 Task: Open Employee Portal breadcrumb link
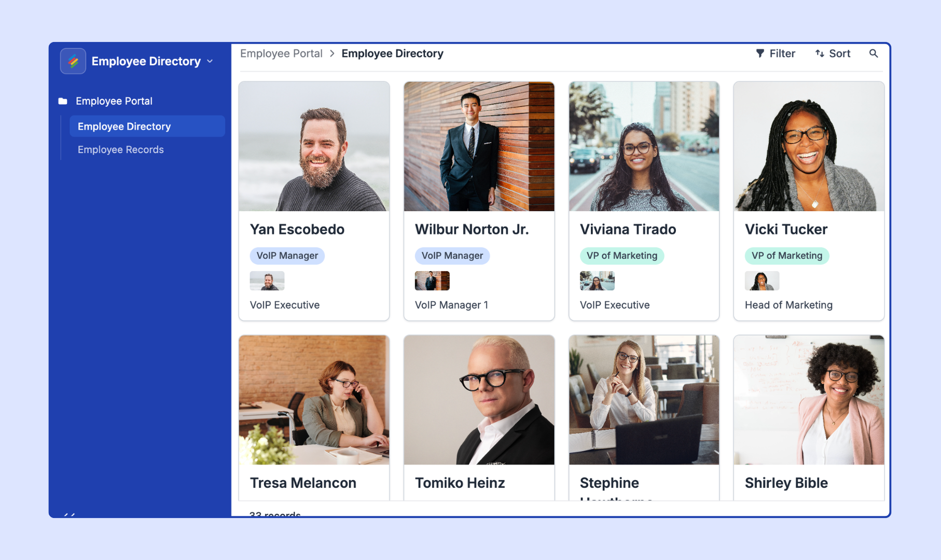(x=281, y=53)
